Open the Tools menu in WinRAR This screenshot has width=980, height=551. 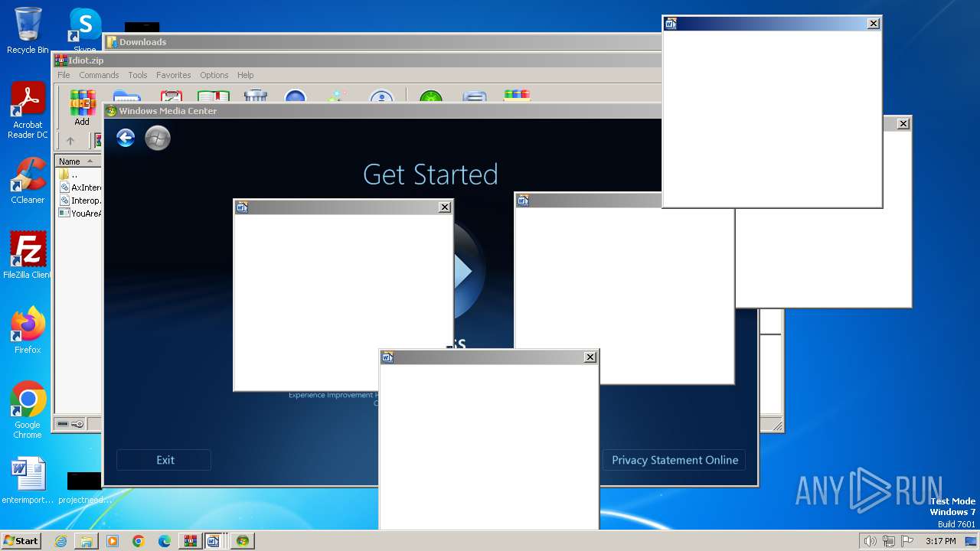click(138, 75)
